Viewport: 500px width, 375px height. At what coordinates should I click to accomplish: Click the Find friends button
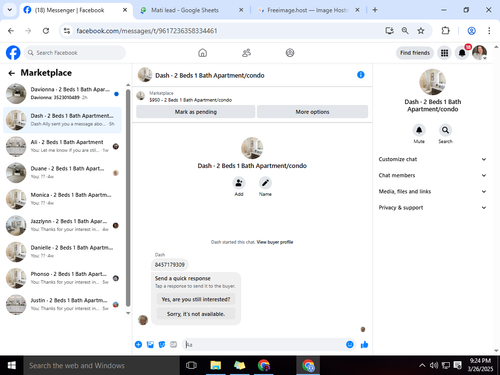415,53
